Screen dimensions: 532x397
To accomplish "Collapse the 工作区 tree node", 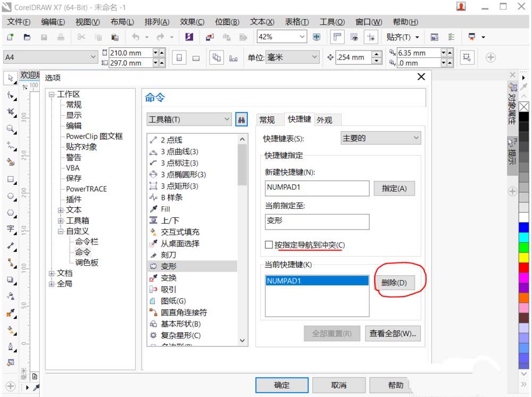I will [52, 94].
